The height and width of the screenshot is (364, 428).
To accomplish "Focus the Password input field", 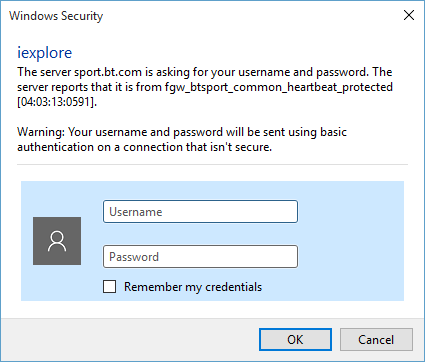I will point(201,257).
